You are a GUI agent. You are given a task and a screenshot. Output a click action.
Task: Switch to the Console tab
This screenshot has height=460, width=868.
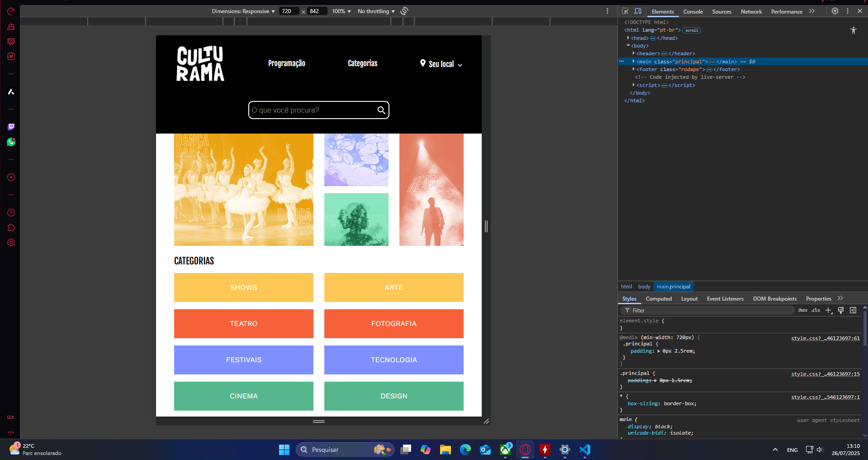click(693, 12)
